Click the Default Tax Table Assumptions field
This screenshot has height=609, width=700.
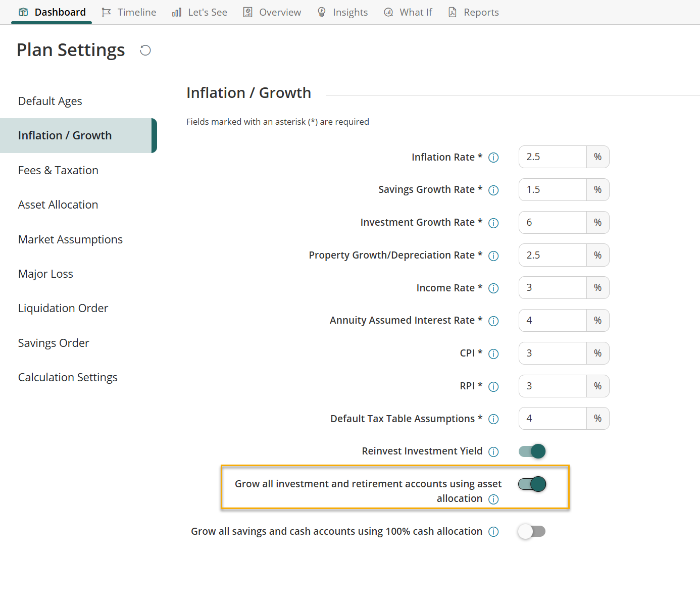[553, 418]
